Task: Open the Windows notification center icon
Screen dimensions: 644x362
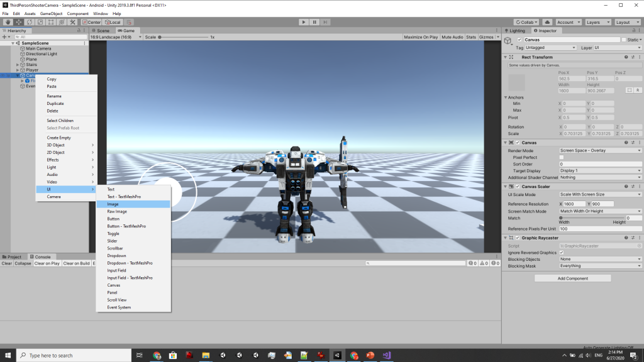Action: pyautogui.click(x=634, y=356)
